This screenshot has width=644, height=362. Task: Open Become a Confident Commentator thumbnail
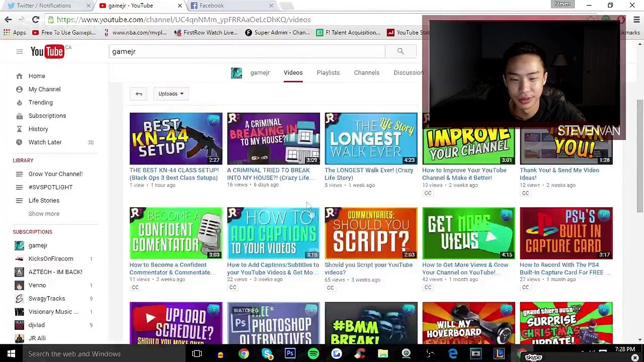(x=176, y=233)
